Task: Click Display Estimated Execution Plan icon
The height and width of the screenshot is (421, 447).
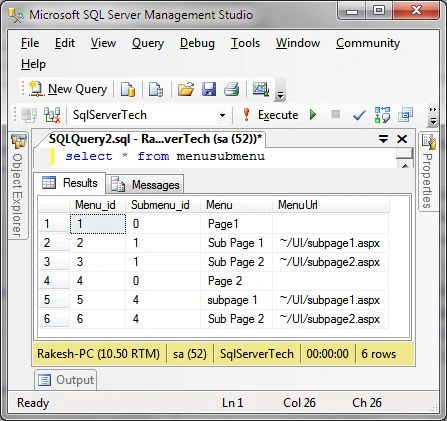Action: click(382, 115)
